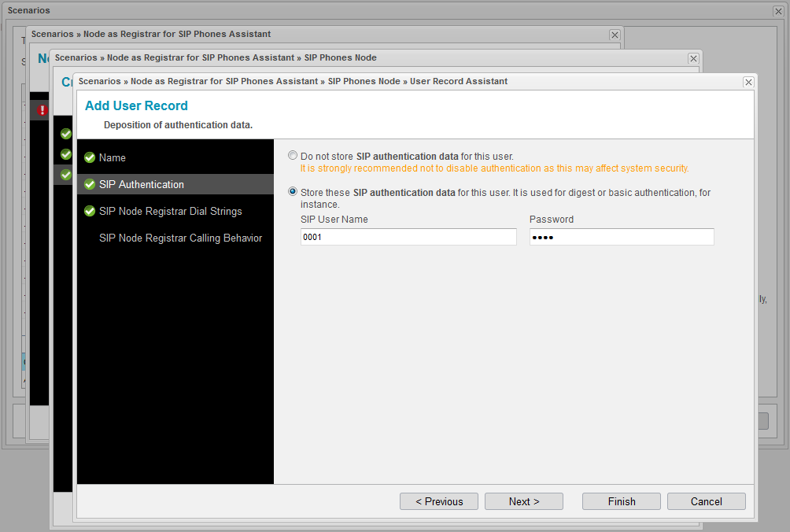Open SIP Node Registrar Calling Behavior step
Image resolution: width=790 pixels, height=532 pixels.
click(180, 238)
